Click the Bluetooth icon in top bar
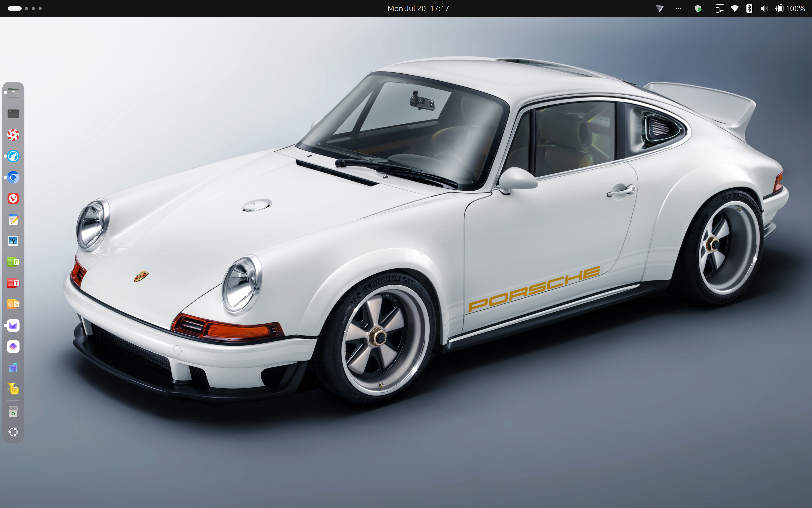 (749, 8)
